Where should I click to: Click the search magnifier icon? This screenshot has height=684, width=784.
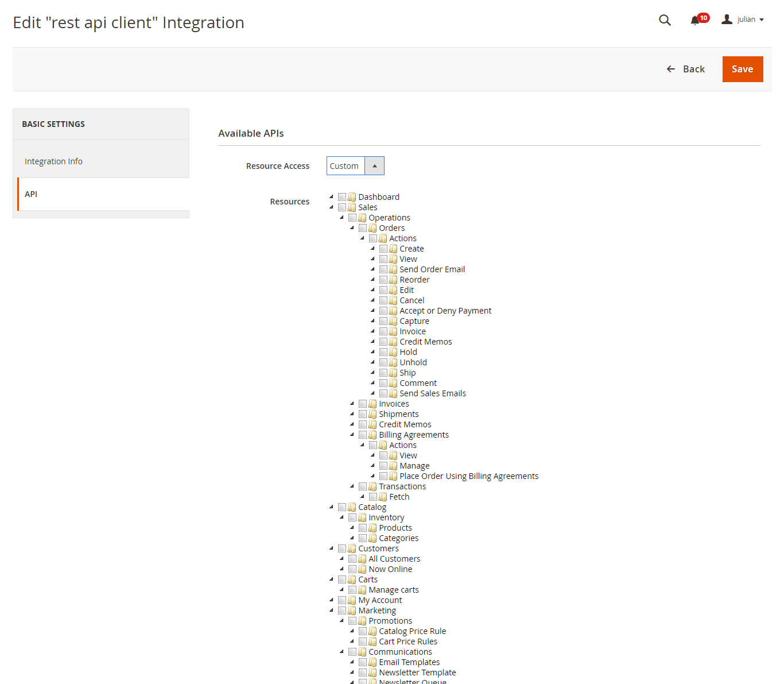coord(665,20)
